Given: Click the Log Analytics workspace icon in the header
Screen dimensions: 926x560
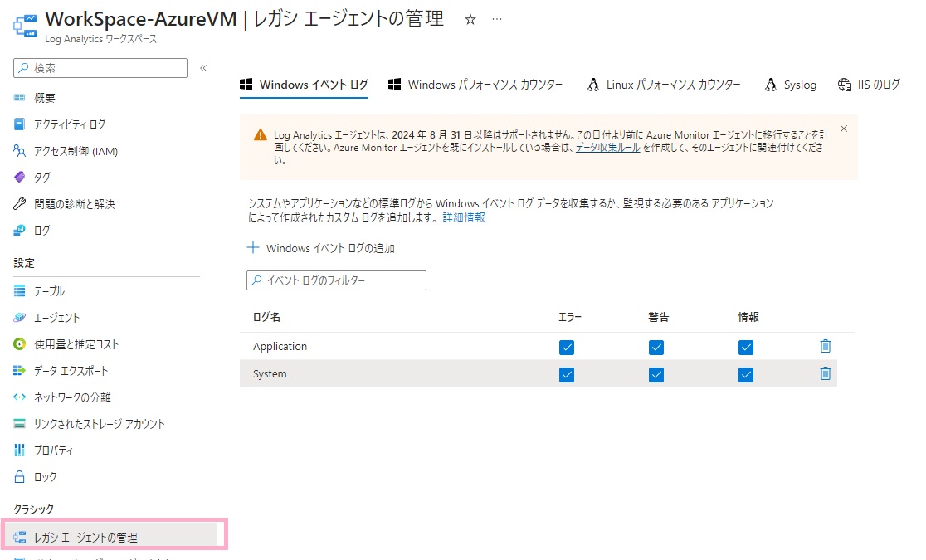Looking at the screenshot, I should point(25,26).
